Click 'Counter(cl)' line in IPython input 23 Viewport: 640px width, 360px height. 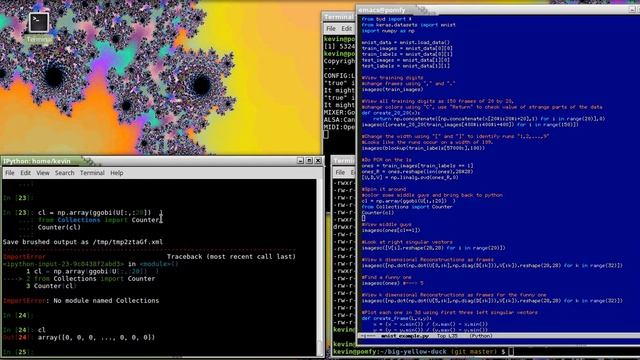pos(59,227)
